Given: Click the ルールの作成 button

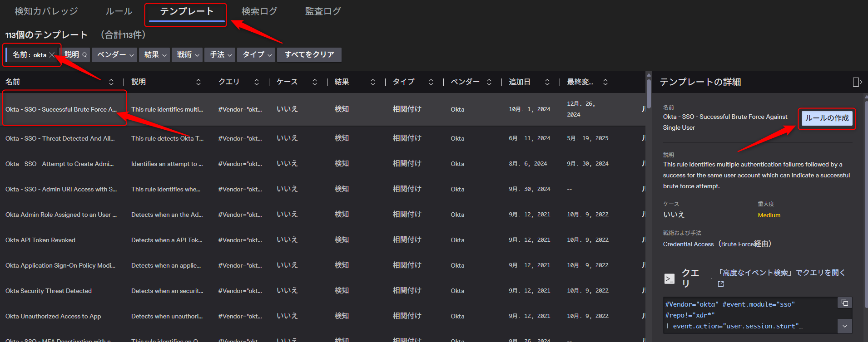Looking at the screenshot, I should point(827,118).
